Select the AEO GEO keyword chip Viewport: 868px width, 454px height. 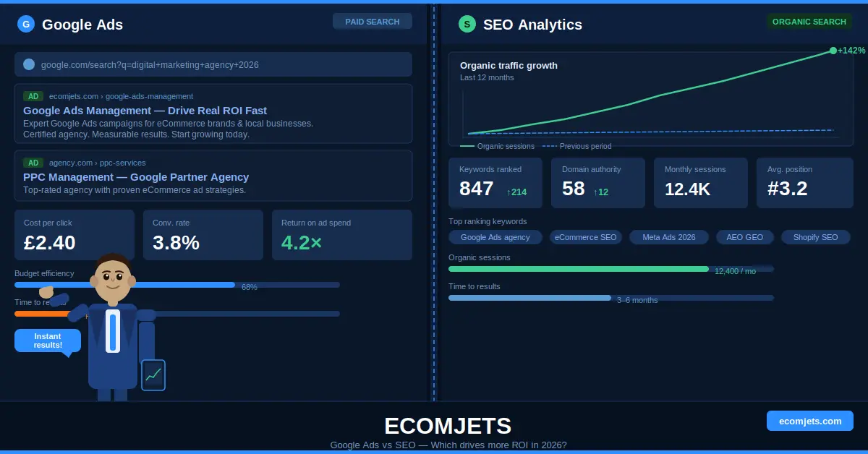tap(745, 237)
